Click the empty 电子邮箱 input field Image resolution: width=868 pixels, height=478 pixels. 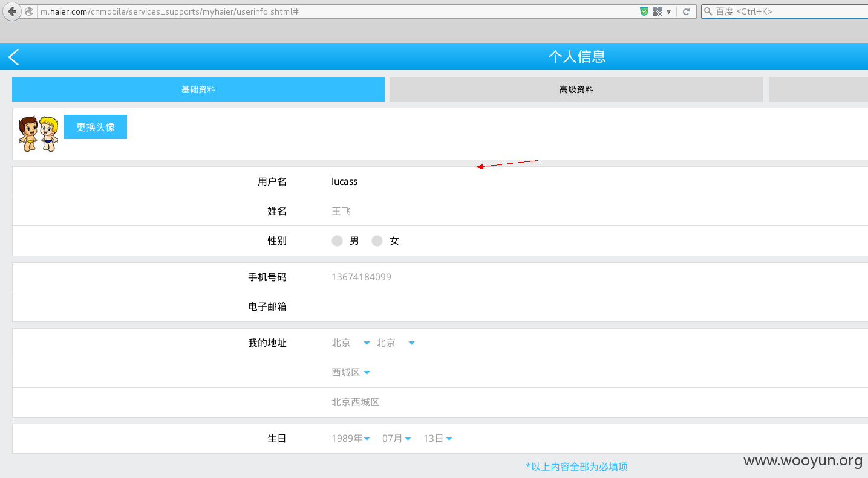(x=599, y=306)
